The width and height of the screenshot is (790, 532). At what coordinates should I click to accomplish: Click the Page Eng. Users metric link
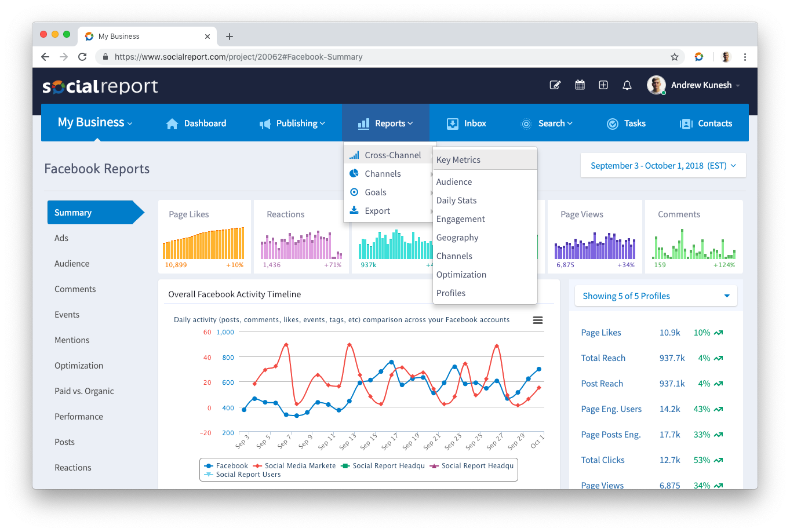(611, 409)
